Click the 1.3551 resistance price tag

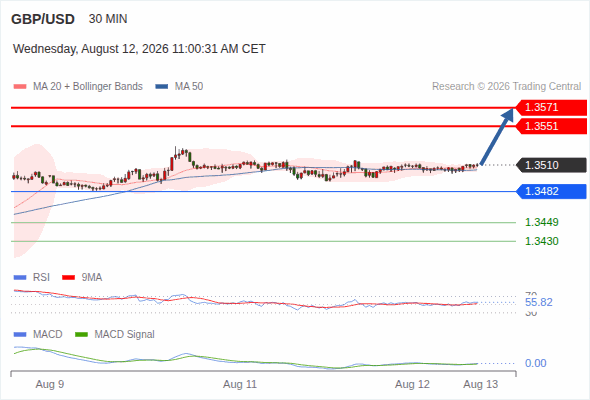(551, 126)
